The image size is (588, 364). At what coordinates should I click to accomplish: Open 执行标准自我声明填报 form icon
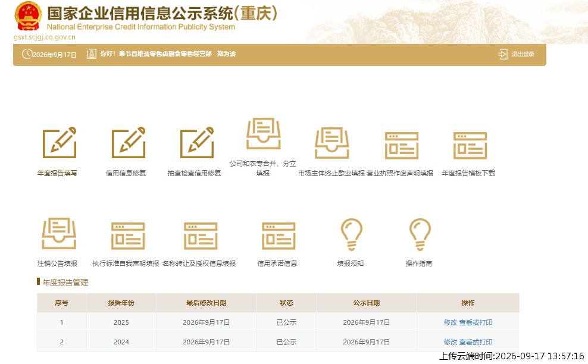click(128, 236)
